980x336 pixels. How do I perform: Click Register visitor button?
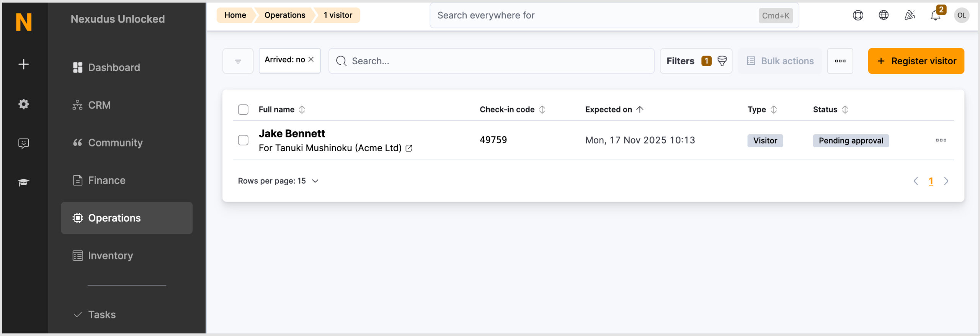pos(916,61)
